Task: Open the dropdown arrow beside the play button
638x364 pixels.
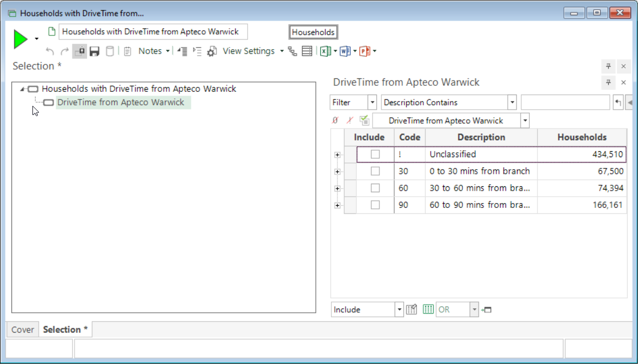Action: [37, 39]
